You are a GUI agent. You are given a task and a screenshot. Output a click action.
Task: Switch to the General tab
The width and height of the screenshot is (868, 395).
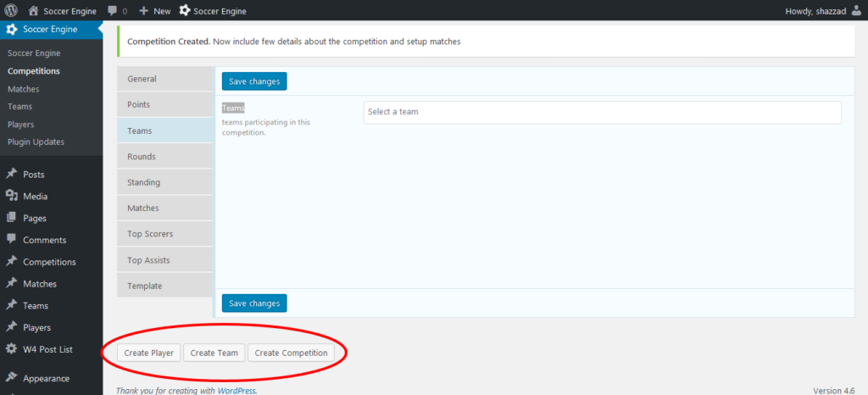coord(164,79)
